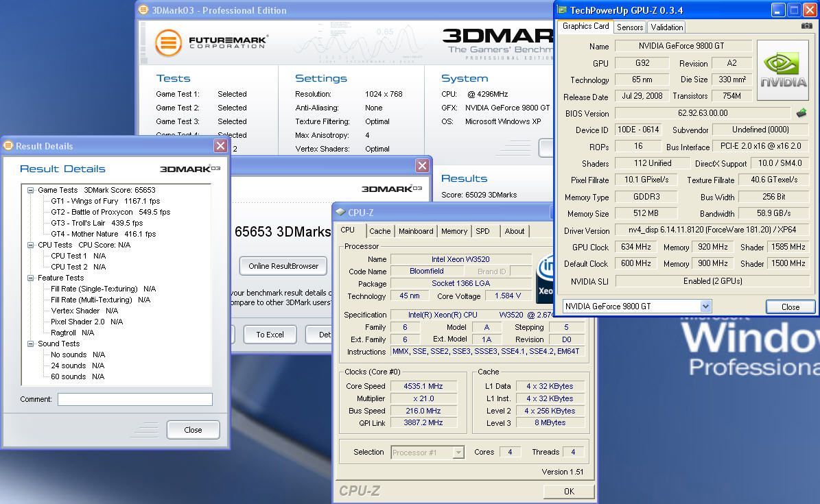Click the 3DMark03 title bar icon
820x504 pixels.
[x=143, y=10]
